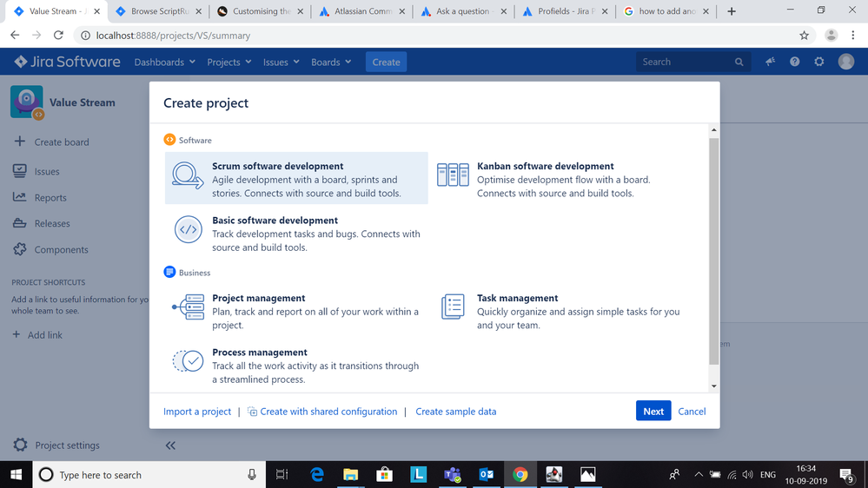Cancel the Create project dialog

(x=692, y=411)
